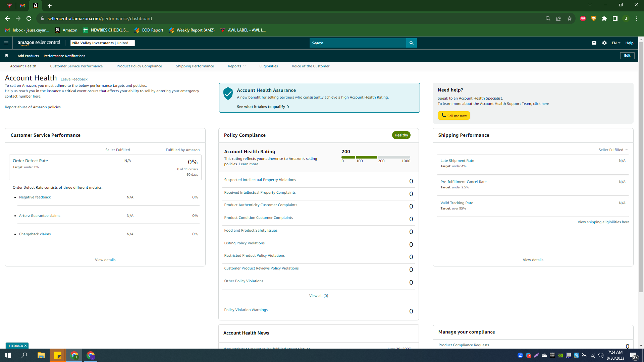Open the Eligibilities tab

tap(269, 66)
